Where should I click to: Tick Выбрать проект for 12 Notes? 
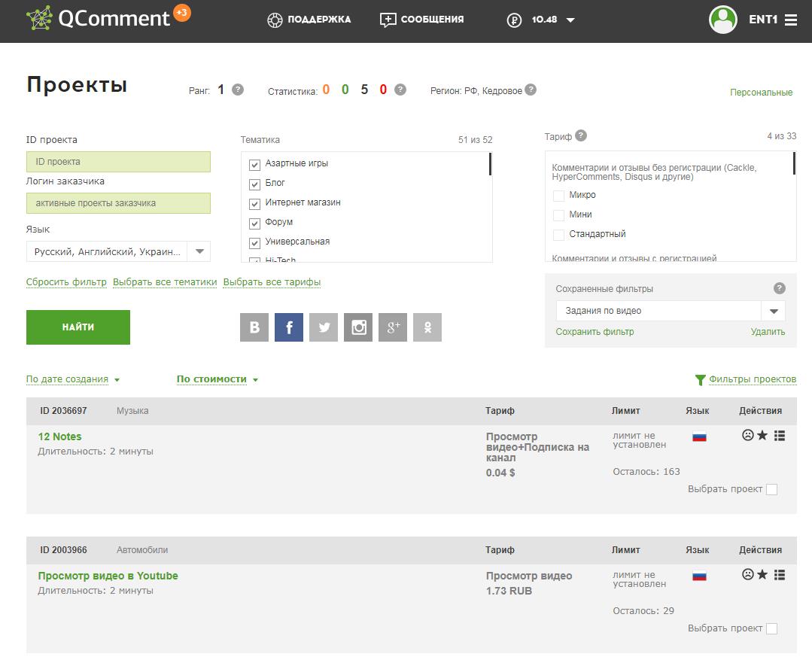(771, 489)
